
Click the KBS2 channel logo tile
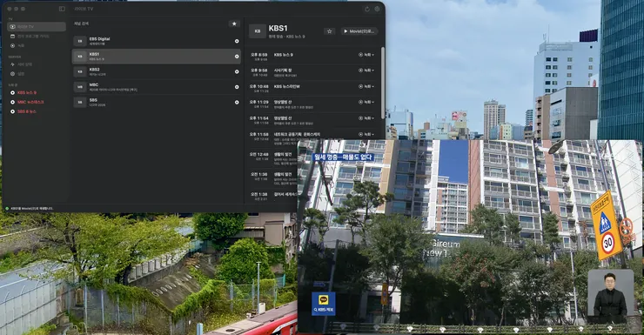[x=80, y=72]
